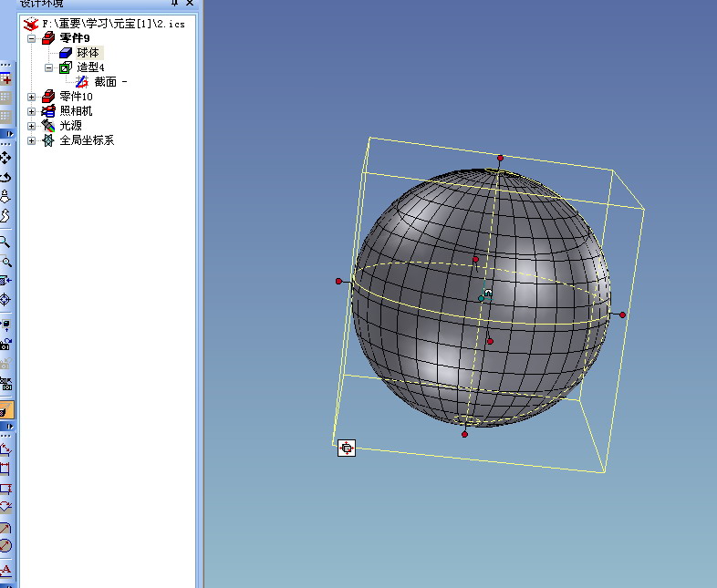Viewport: 717px width, 588px height.
Task: Select the Target Camera crosshair tool
Action: [5, 300]
